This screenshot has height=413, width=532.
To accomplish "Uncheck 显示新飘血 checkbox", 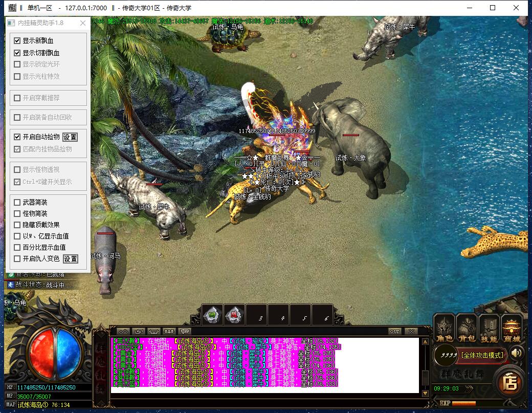I will [17, 41].
